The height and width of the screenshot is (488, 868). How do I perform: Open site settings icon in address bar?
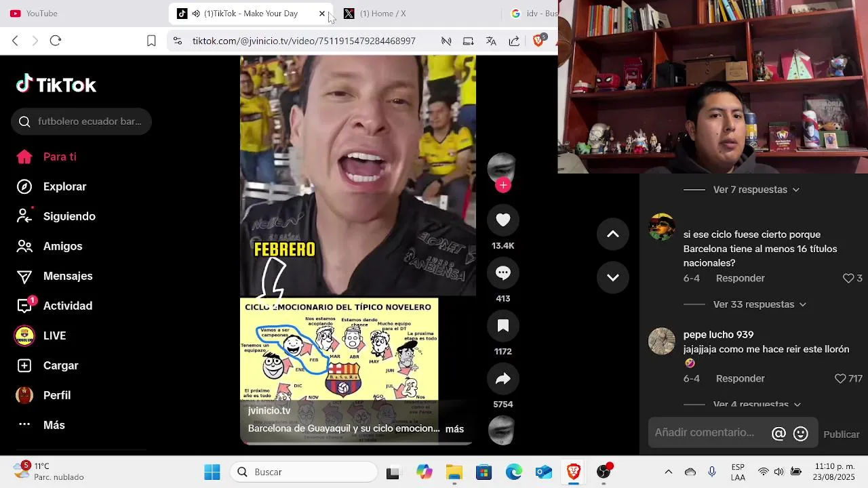pyautogui.click(x=178, y=41)
